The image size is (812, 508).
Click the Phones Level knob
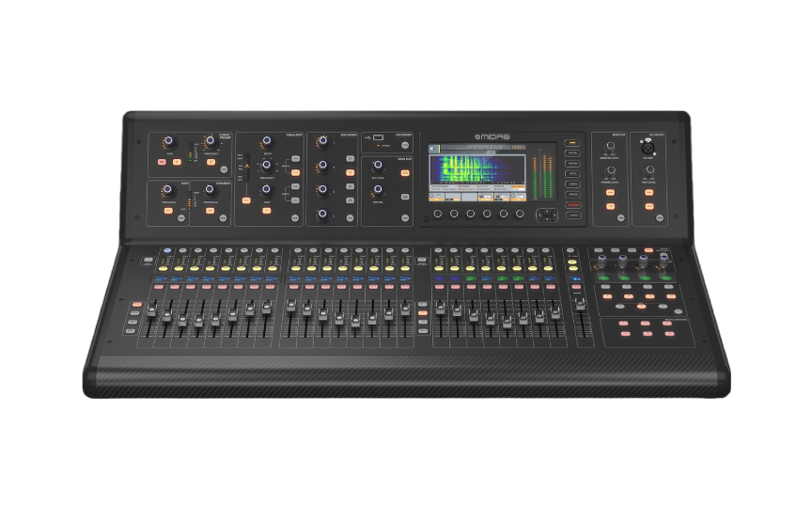(611, 170)
